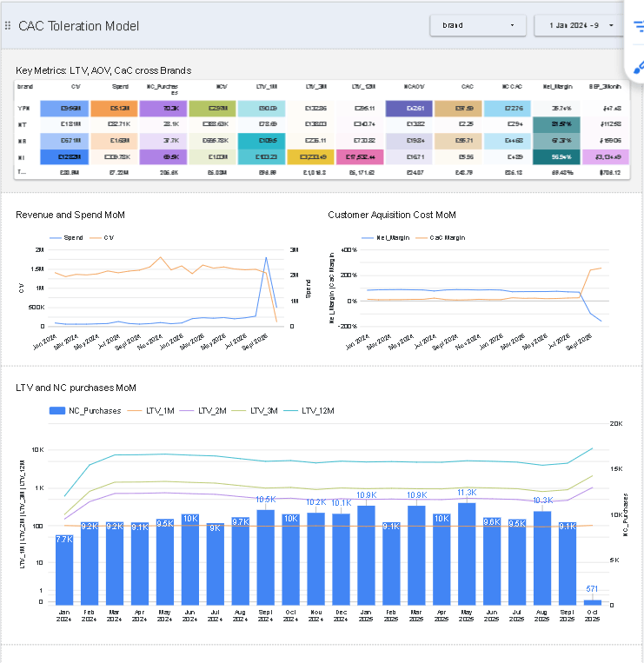Click the Dec 2024 bar labeled 10.1K
Screen dimensions: 644x663
[341, 559]
